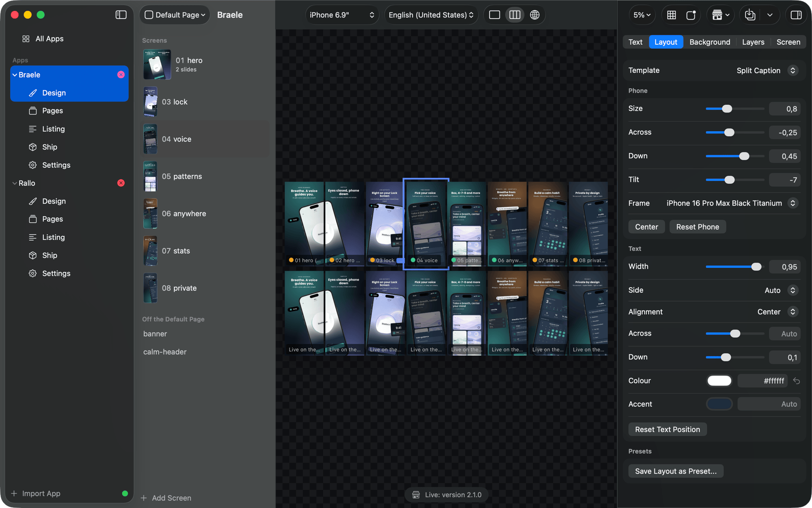The width and height of the screenshot is (812, 508).
Task: Open the Frame device selector
Action: [x=732, y=203]
